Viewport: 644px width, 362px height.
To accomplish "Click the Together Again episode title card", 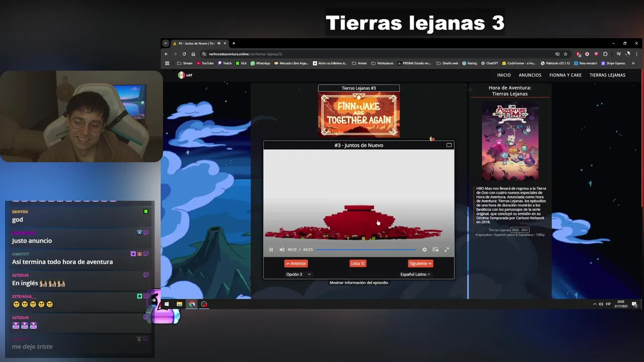I will 359,115.
